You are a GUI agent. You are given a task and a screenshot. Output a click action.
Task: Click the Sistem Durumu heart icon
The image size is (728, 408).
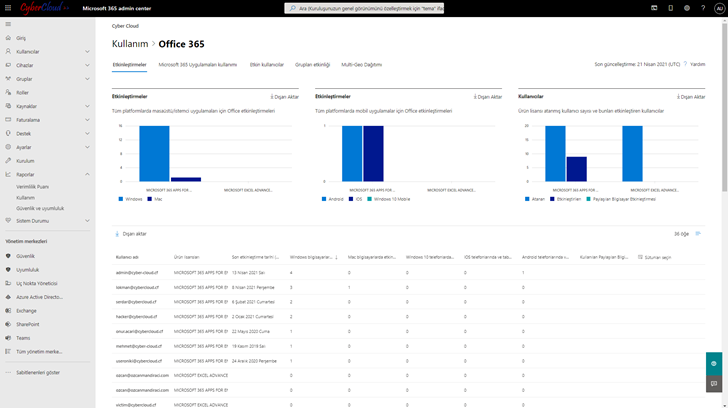[8, 220]
